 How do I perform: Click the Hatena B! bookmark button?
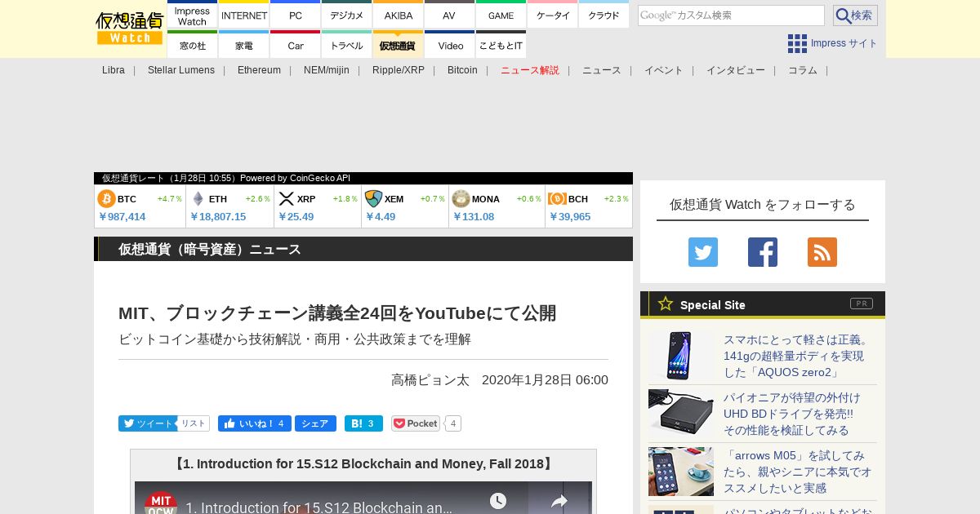[363, 423]
